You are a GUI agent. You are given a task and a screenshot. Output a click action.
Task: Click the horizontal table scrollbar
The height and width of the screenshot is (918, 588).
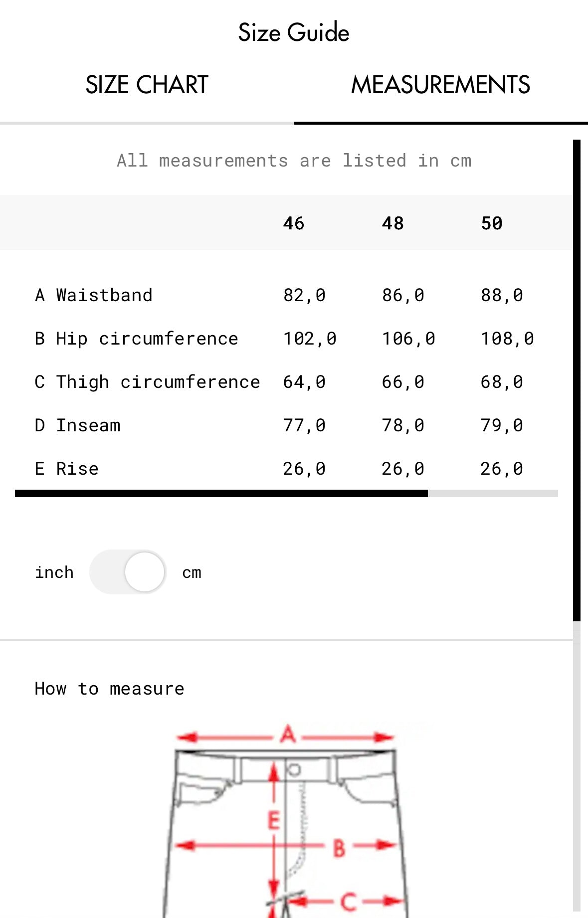pyautogui.click(x=286, y=493)
